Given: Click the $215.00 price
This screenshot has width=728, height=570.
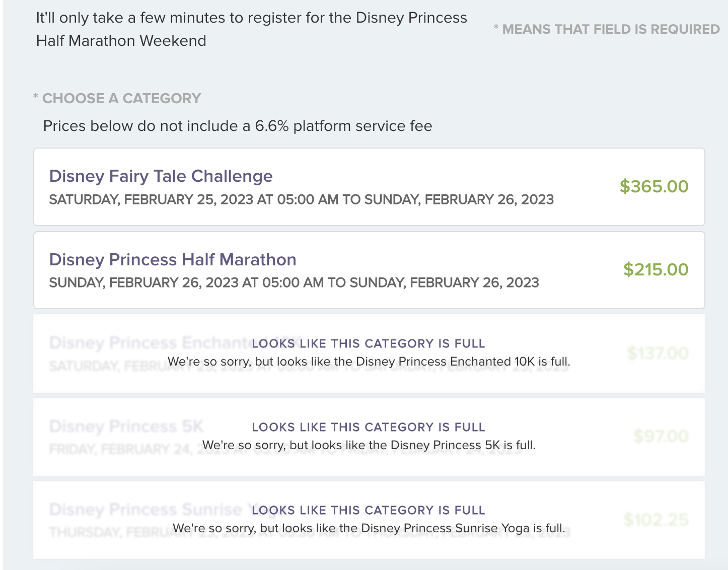Looking at the screenshot, I should [656, 269].
